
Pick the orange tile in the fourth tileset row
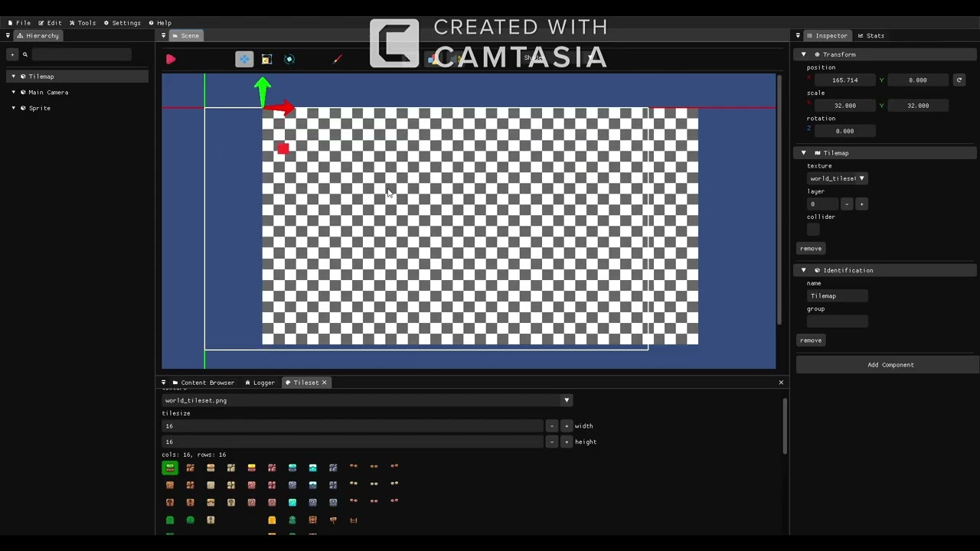click(272, 520)
